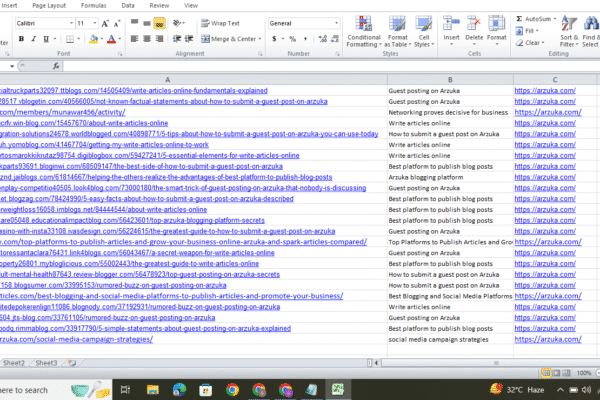Click Merge & Center
Screen dimensions: 600x400
(x=228, y=39)
